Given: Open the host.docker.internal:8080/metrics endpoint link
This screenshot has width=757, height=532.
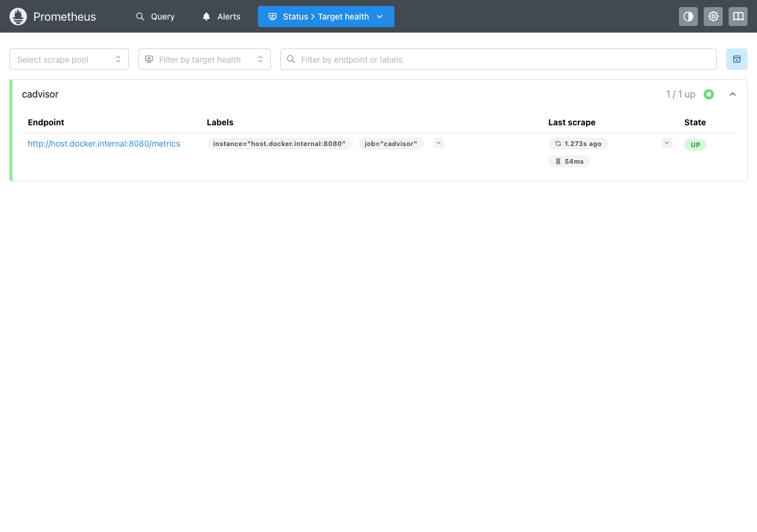Looking at the screenshot, I should pos(104,144).
